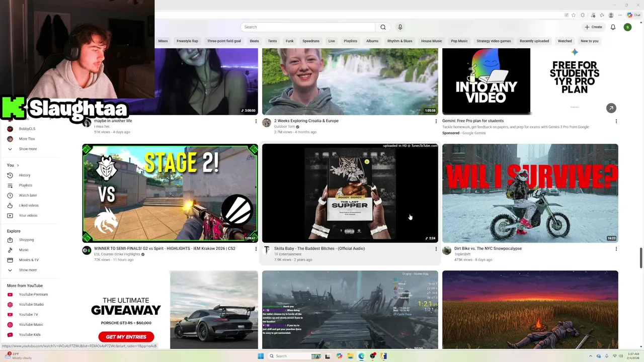
Task: Click the TF Entertainment channel avatar
Action: click(267, 250)
